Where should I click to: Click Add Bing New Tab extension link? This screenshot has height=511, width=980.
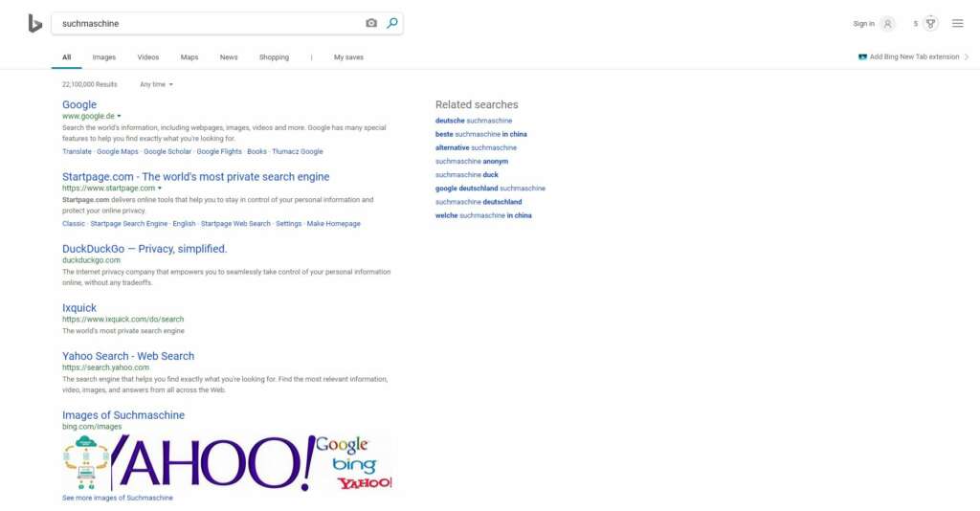914,56
